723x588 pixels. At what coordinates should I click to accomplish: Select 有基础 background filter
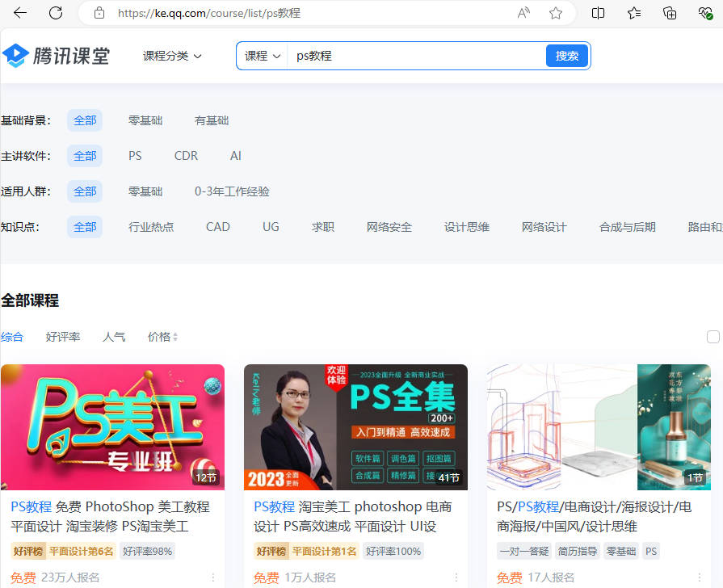click(212, 120)
